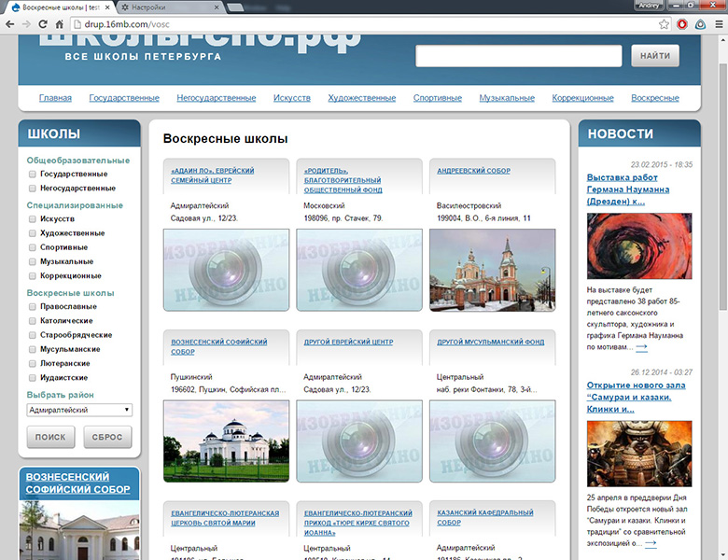Click placeholder image under Адаин Ло card

pos(226,270)
